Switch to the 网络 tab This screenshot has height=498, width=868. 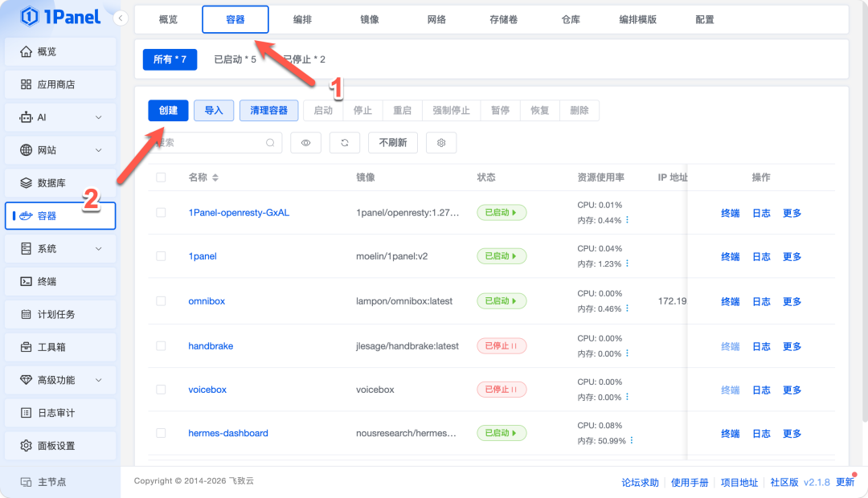(436, 19)
